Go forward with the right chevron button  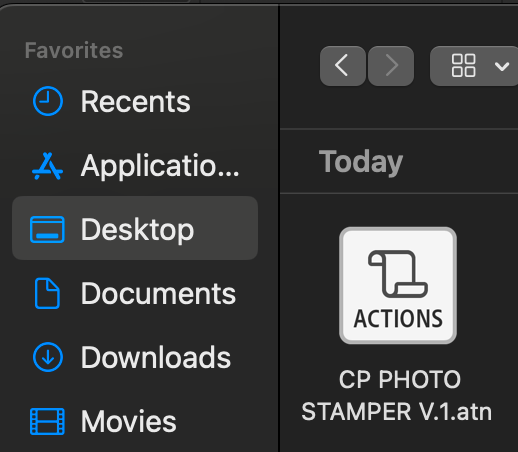click(x=391, y=66)
